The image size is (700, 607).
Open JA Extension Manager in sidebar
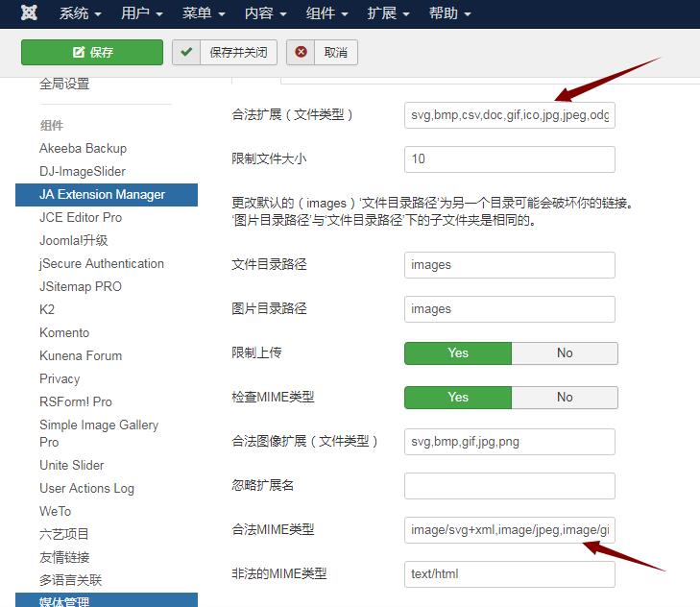[103, 194]
